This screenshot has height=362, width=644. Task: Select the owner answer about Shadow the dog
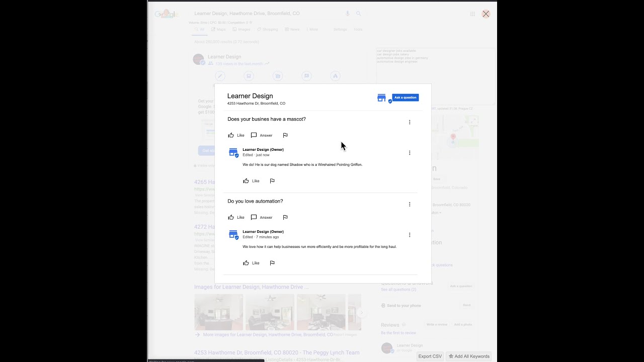pos(302,165)
